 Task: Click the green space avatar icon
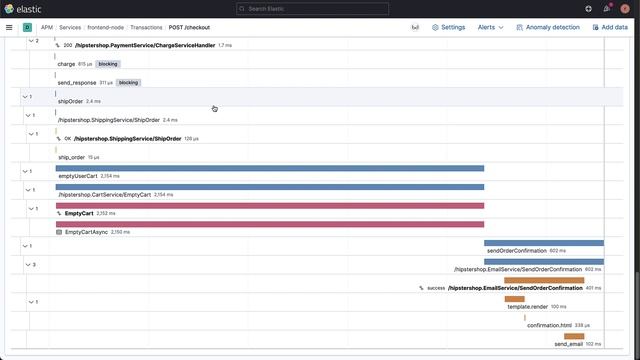pos(27,27)
